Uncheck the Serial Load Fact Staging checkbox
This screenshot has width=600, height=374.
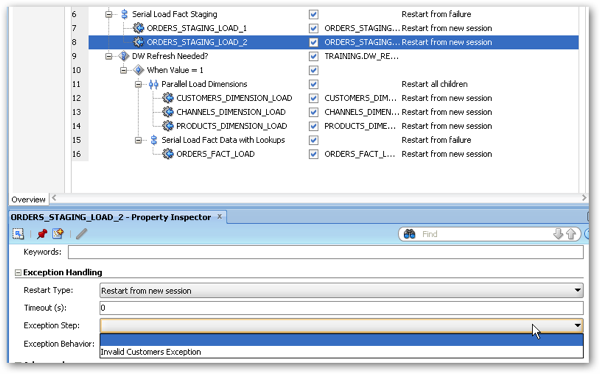313,14
